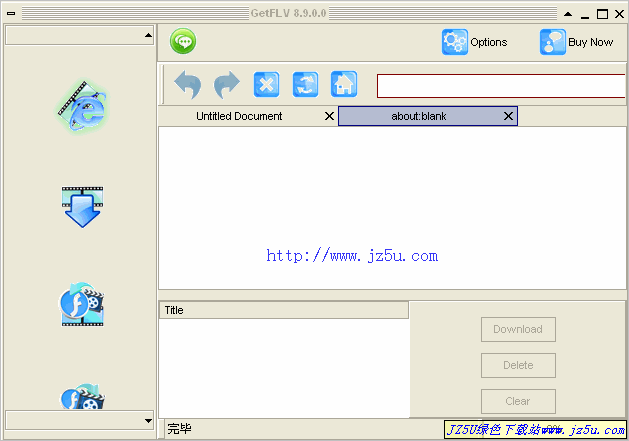Click the 完毕 status bar text
The height and width of the screenshot is (441, 629).
179,429
